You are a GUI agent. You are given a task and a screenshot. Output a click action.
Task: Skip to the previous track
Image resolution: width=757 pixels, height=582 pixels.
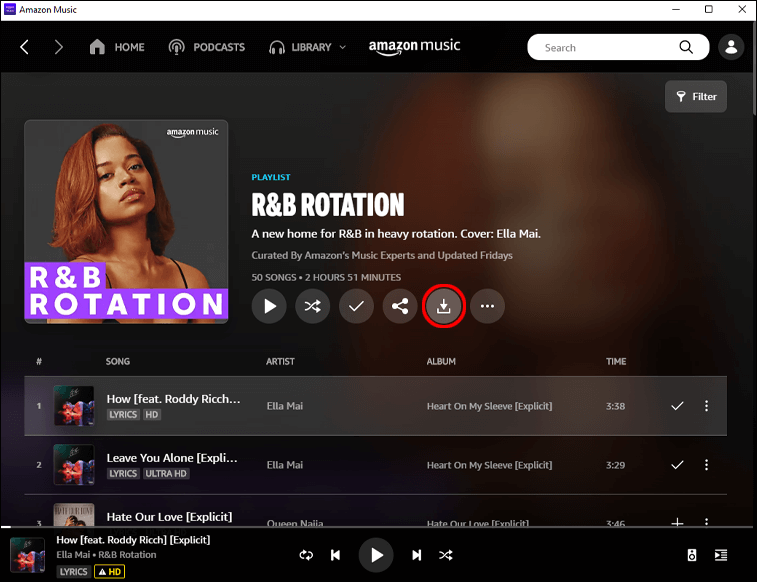click(x=336, y=555)
